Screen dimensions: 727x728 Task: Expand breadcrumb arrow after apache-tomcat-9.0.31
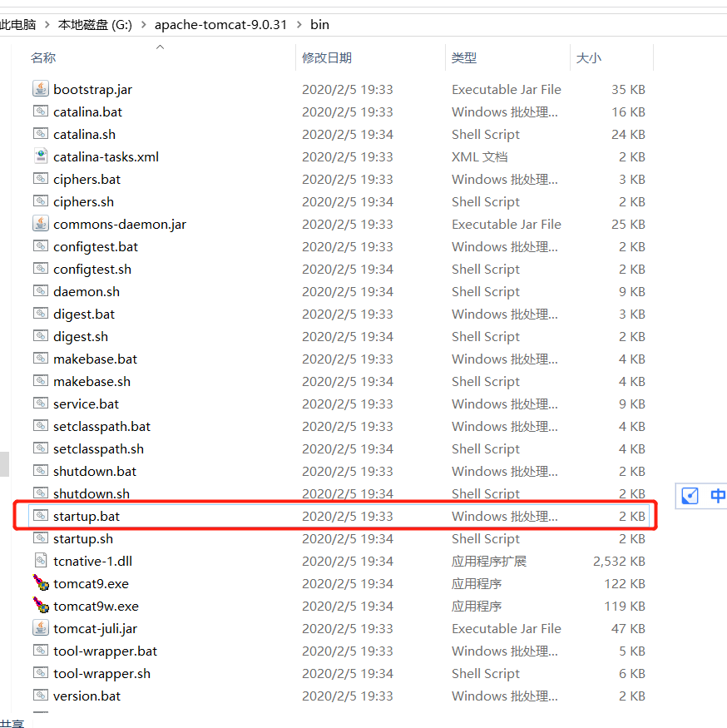pos(299,25)
